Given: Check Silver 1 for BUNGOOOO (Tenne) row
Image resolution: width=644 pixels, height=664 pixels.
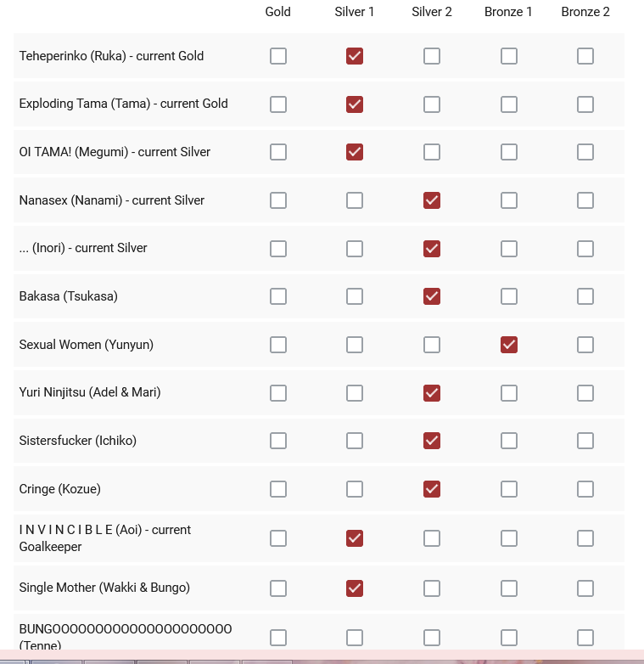Looking at the screenshot, I should 355,637.
